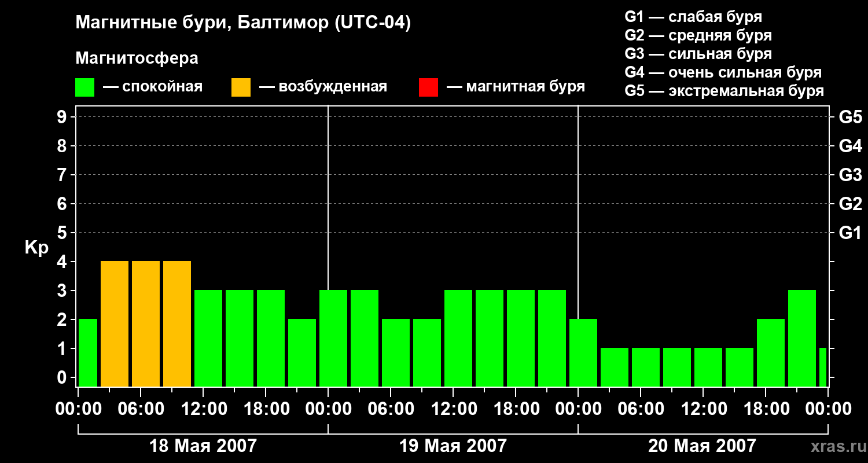The height and width of the screenshot is (463, 868).
Task: Click the '19 Мая 2007' date label
Action: 453,446
